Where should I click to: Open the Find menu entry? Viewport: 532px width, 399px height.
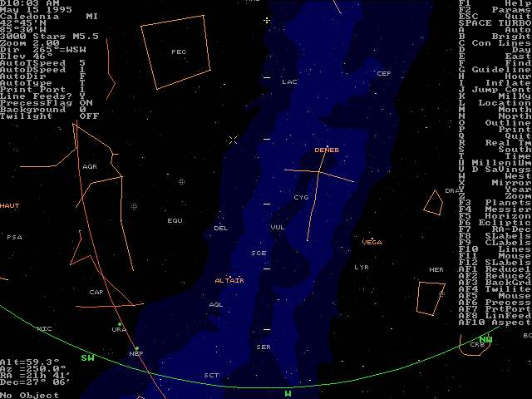click(495, 62)
